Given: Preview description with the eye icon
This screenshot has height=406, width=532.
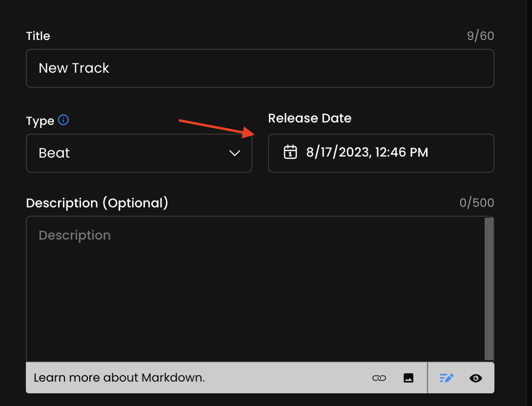Looking at the screenshot, I should point(476,378).
